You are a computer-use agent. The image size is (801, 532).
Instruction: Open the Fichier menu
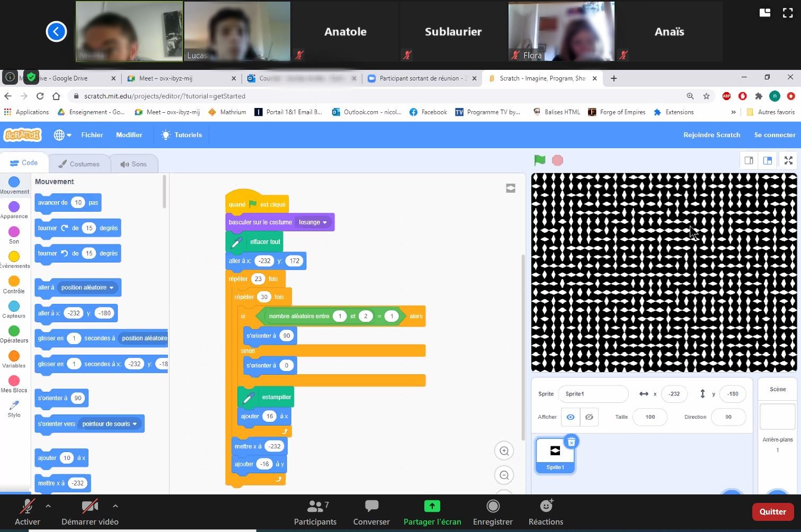coord(92,135)
